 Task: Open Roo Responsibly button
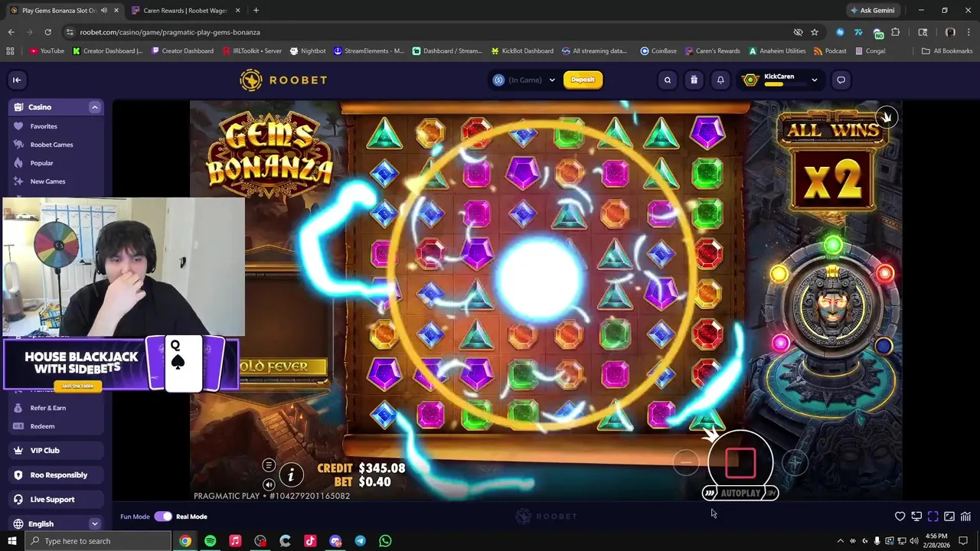[x=57, y=475]
